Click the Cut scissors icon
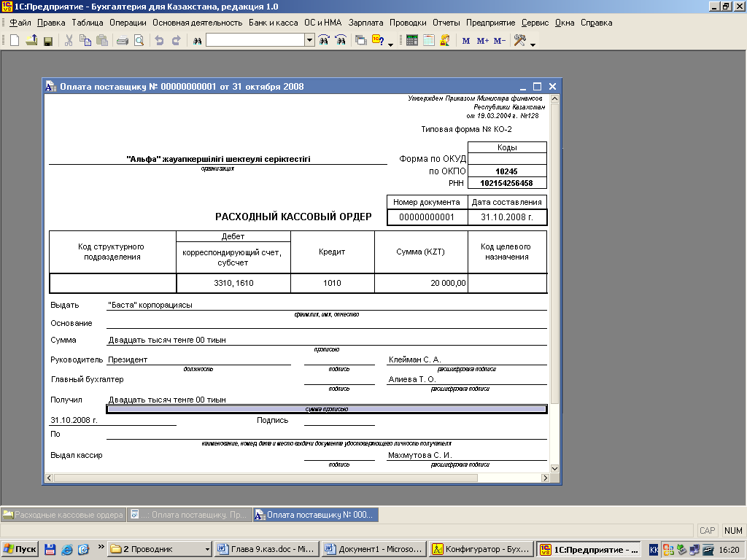 tap(69, 41)
